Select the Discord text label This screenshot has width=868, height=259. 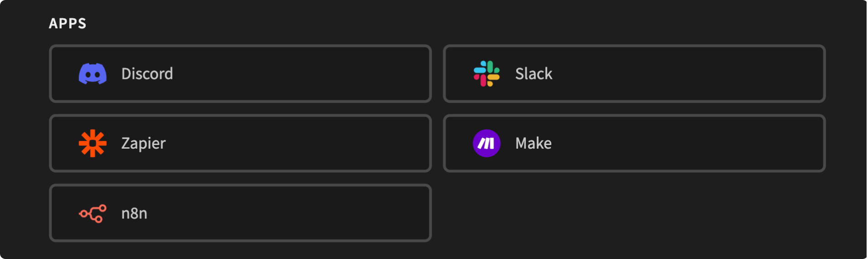147,74
